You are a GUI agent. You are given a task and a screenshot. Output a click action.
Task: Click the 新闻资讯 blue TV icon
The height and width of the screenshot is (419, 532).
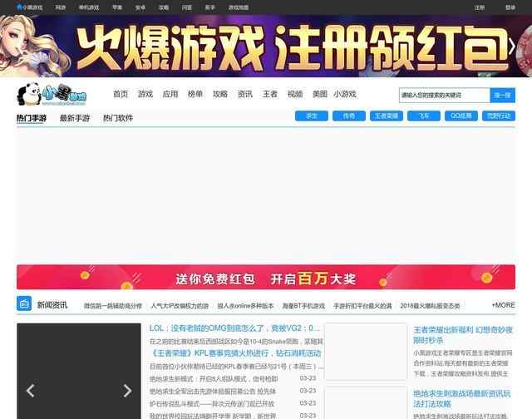coord(24,303)
